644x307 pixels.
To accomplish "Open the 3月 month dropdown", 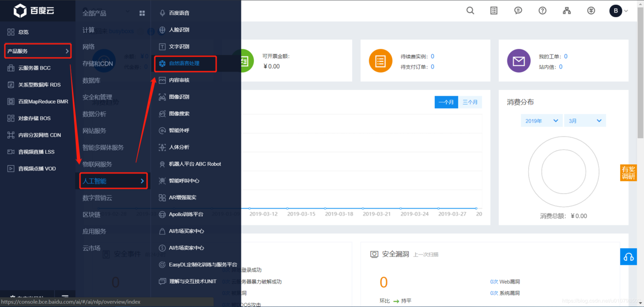I will 585,121.
